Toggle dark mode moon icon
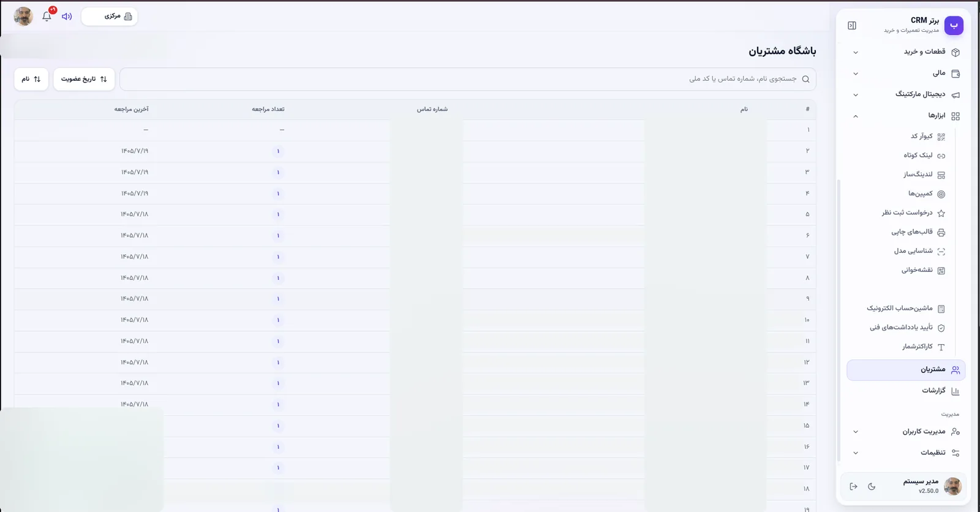Screen dimensions: 980x512 point(872,486)
